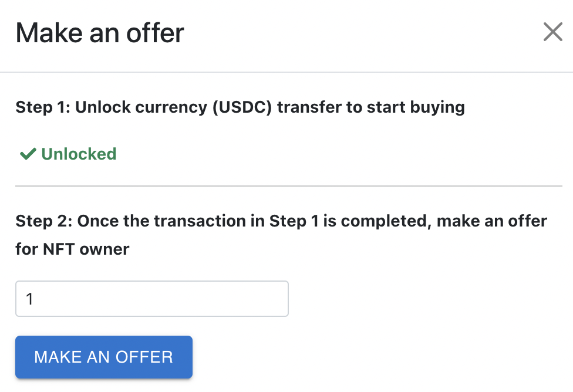Click the green checkmark icon
The width and height of the screenshot is (573, 392).
coord(28,154)
